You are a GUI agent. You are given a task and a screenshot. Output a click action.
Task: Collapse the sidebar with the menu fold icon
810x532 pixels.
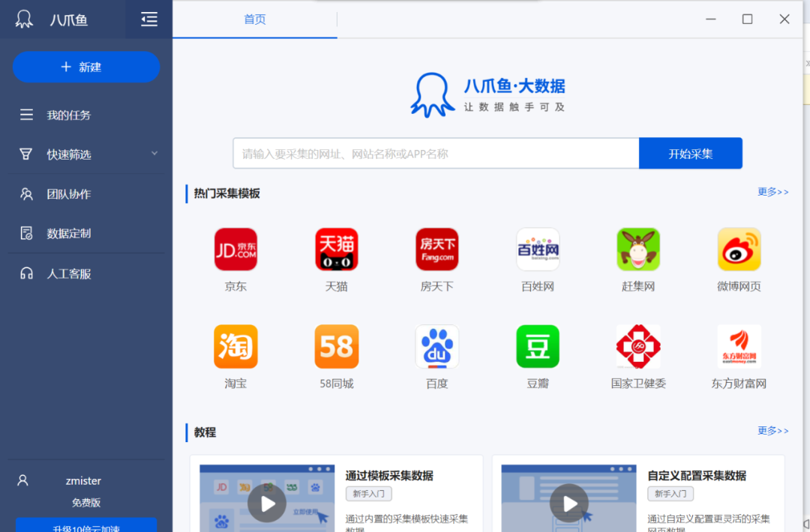(148, 19)
